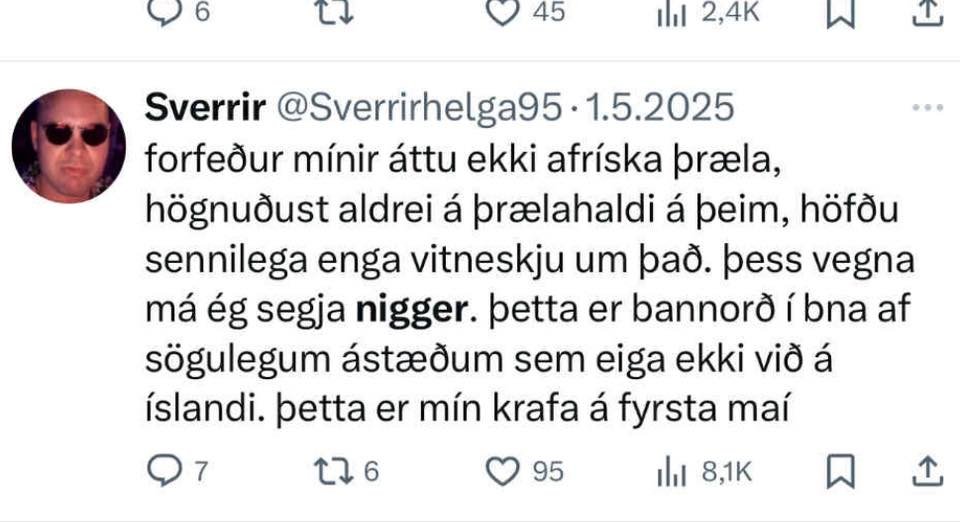Share Sverrir's post using the upload arrow icon
The width and height of the screenshot is (960, 522).
point(928,471)
